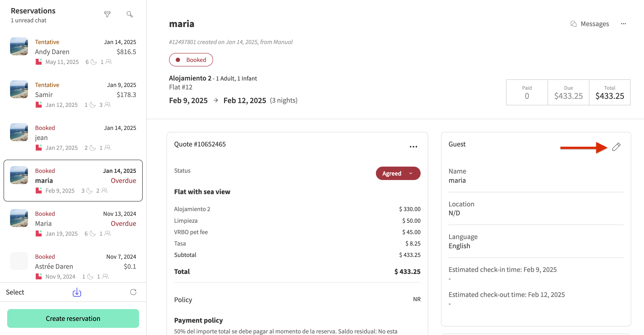This screenshot has height=335, width=644.
Task: Click the download reservations icon
Action: coord(77,292)
